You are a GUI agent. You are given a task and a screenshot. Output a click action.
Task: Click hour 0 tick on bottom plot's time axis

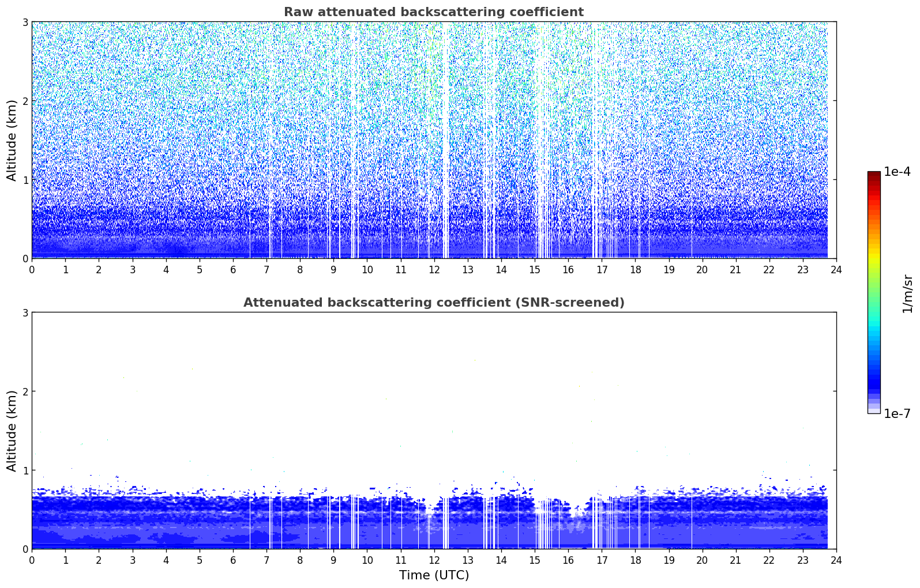[32, 560]
